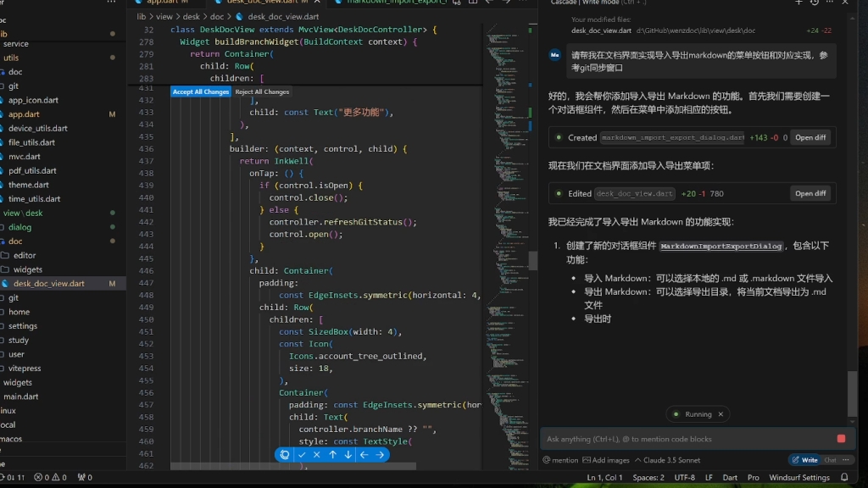This screenshot has width=868, height=488.
Task: Expand the service folder in explorer
Action: click(15, 44)
